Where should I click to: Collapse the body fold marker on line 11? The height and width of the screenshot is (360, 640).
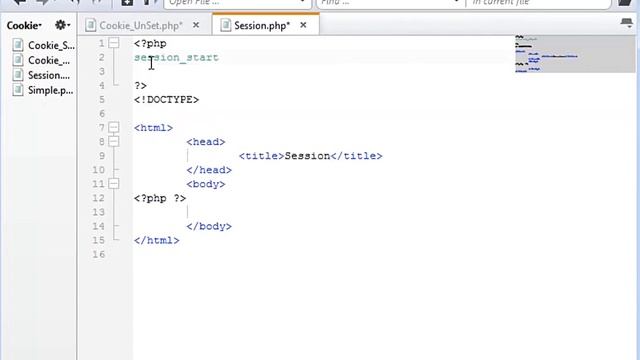[114, 184]
